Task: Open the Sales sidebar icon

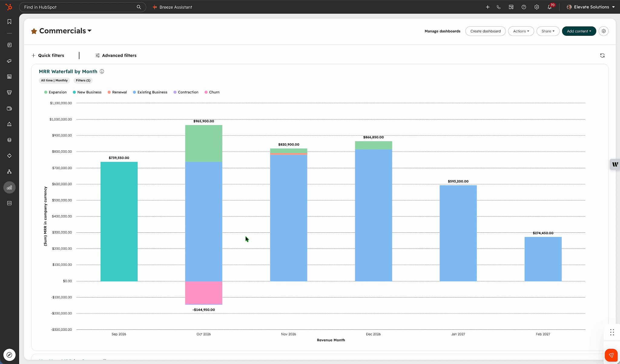Action: click(9, 93)
